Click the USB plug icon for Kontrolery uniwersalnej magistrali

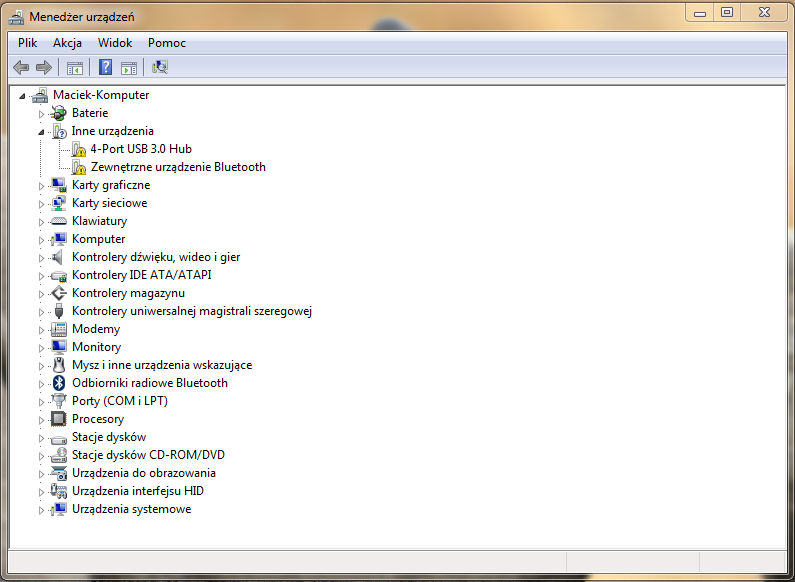point(59,311)
